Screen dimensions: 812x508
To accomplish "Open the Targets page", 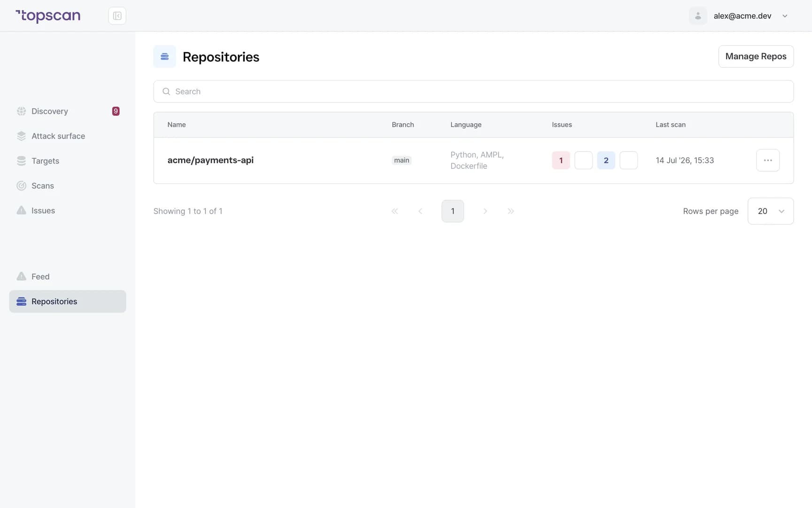I will pos(68,161).
